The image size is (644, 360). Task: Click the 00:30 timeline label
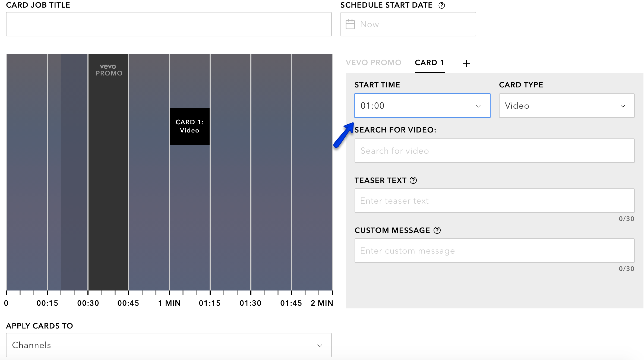[x=88, y=303]
